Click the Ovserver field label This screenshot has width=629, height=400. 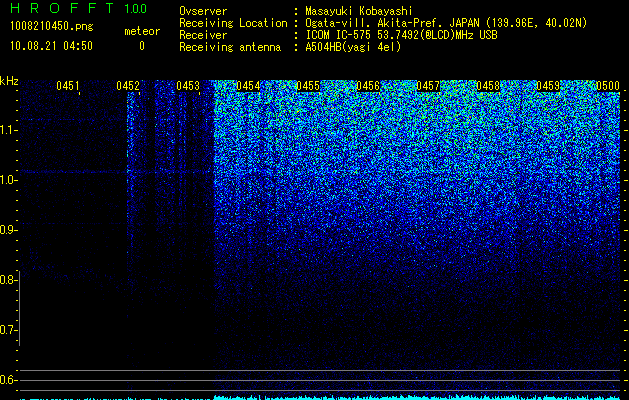tap(203, 11)
